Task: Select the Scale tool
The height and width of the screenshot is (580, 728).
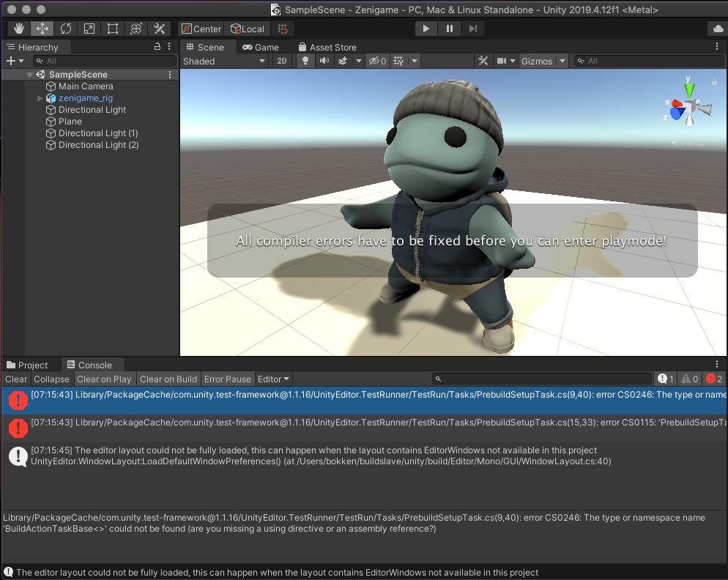Action: tap(89, 29)
